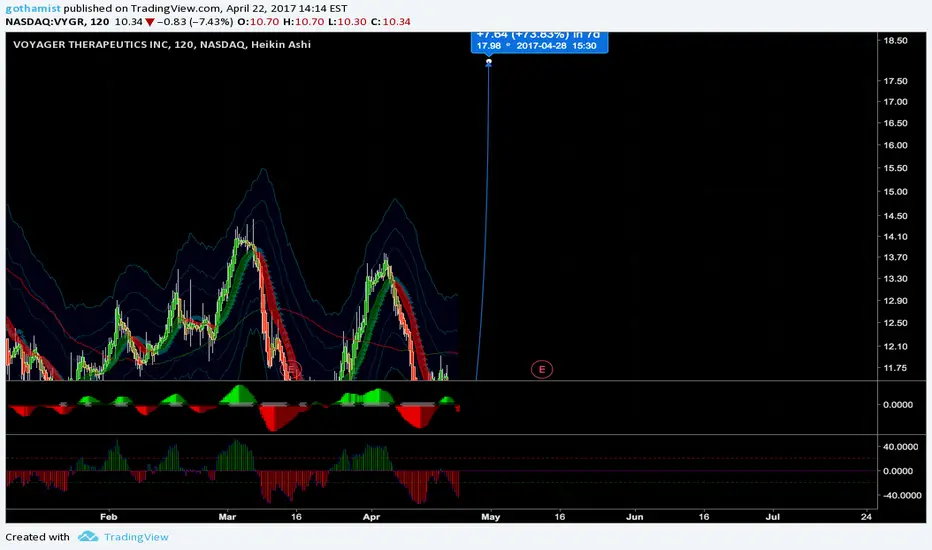Viewport: 932px width, 550px height.
Task: Click the open value O:10.70 in the header
Action: tap(258, 21)
